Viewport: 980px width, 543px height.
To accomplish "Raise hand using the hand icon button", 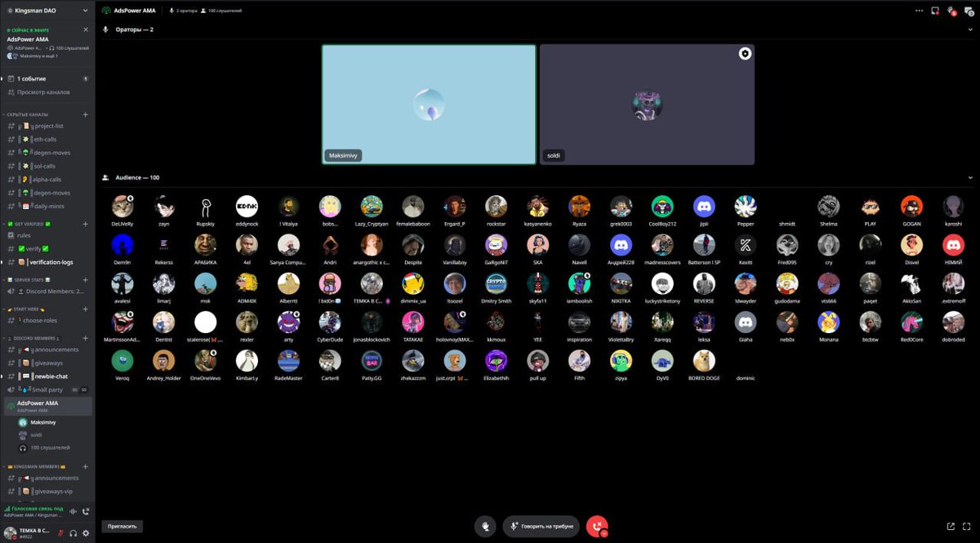I will 486,527.
